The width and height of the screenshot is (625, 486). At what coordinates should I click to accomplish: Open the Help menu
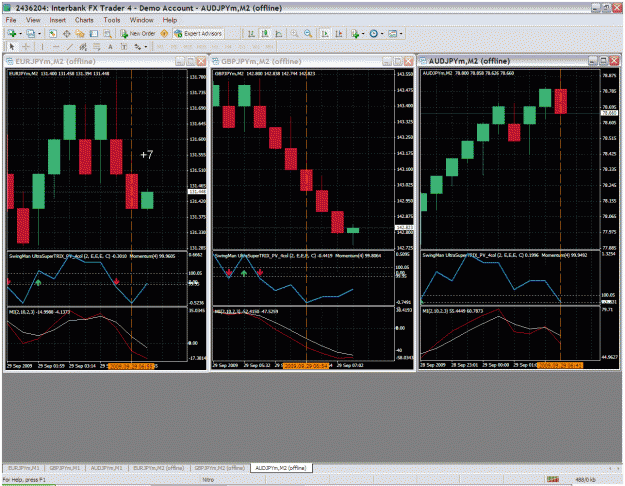[x=169, y=20]
